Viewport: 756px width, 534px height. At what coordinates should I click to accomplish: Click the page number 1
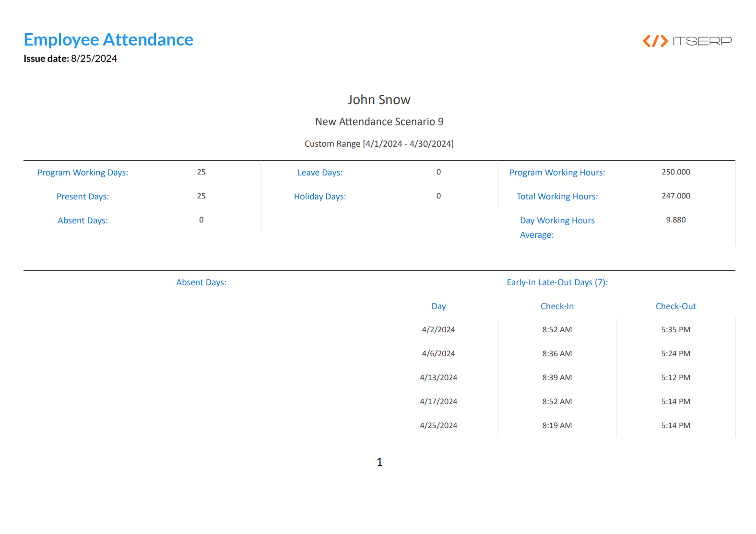379,462
